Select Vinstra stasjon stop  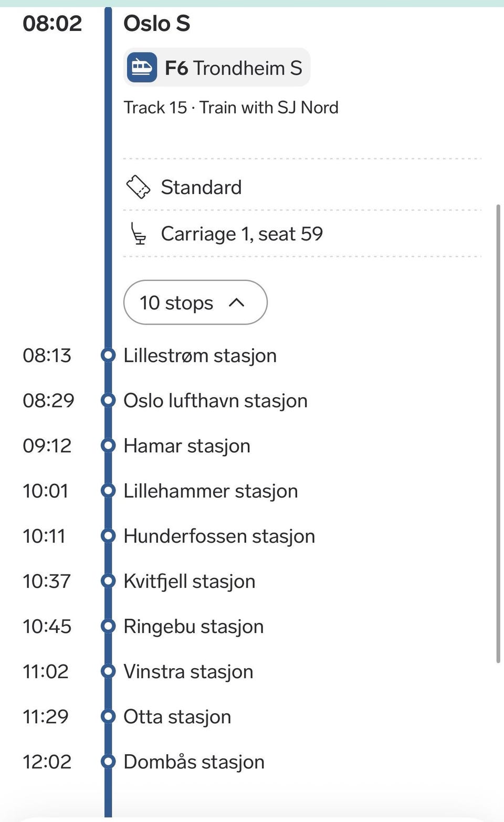tap(188, 672)
